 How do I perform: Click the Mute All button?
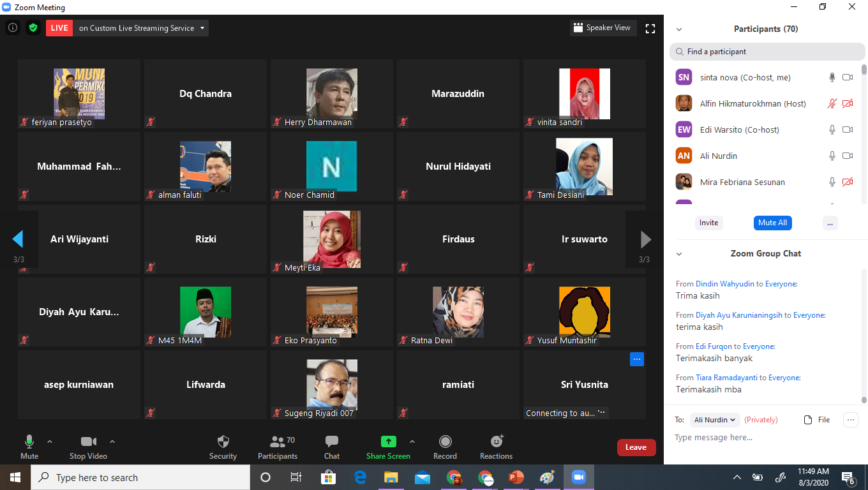[x=772, y=223]
